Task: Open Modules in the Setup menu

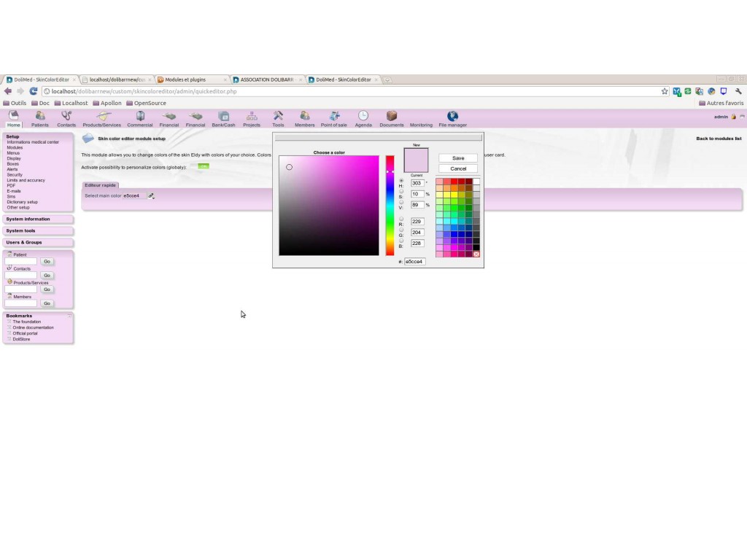Action: coord(15,147)
